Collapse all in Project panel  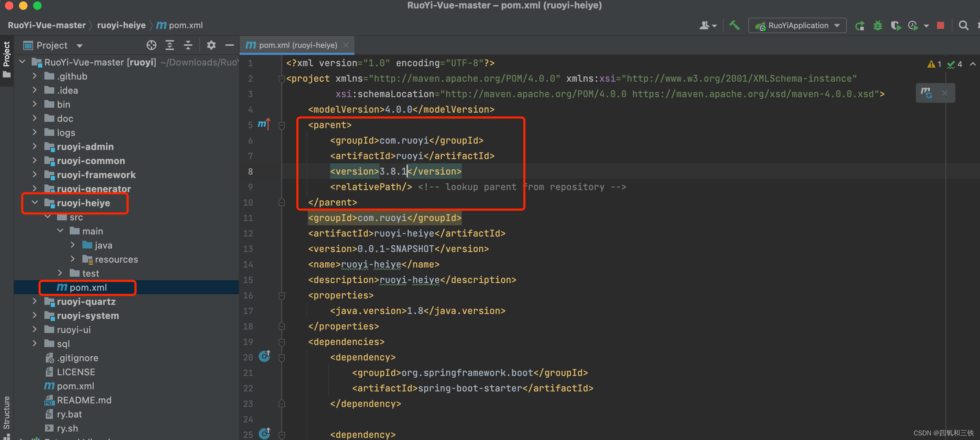(x=188, y=45)
